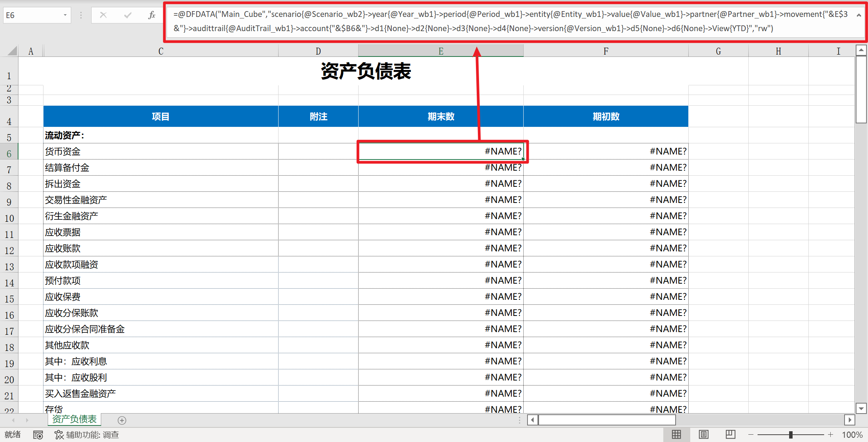Click the zoom slider handle

(x=791, y=435)
